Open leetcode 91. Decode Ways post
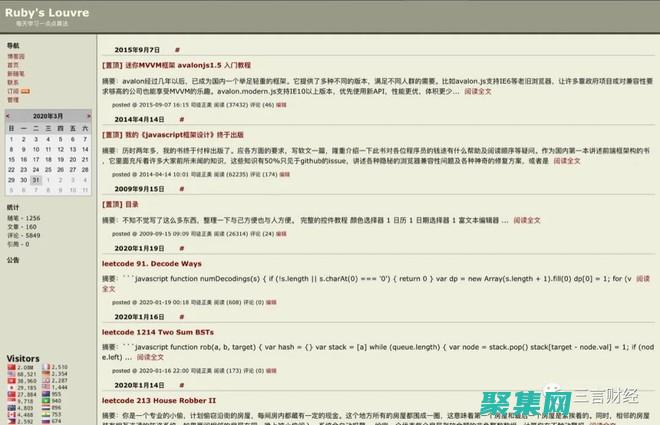Viewport: 660px width, 425px height. tap(152, 264)
